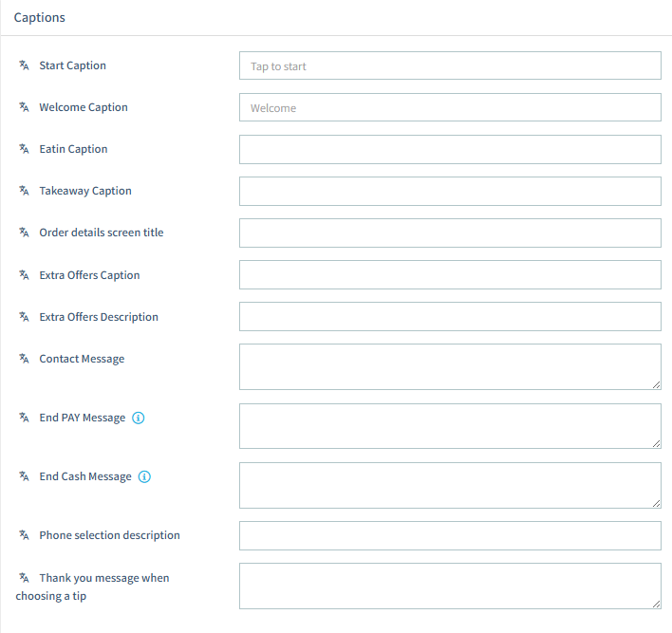672x633 pixels.
Task: Click translate icon for Phone selection description
Action: pyautogui.click(x=25, y=535)
